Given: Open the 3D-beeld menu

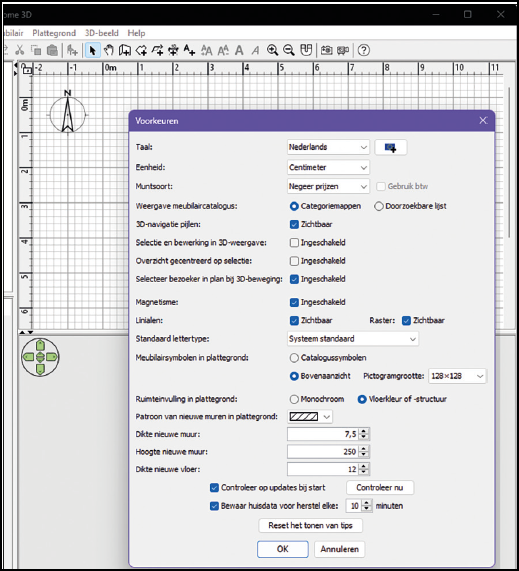Looking at the screenshot, I should point(102,33).
